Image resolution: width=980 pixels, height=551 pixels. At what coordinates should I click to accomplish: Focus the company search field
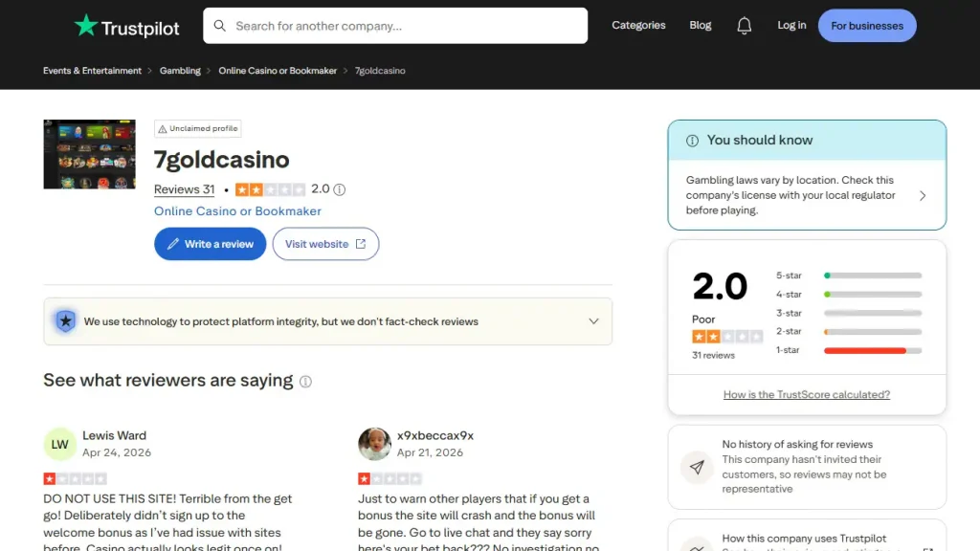click(395, 26)
